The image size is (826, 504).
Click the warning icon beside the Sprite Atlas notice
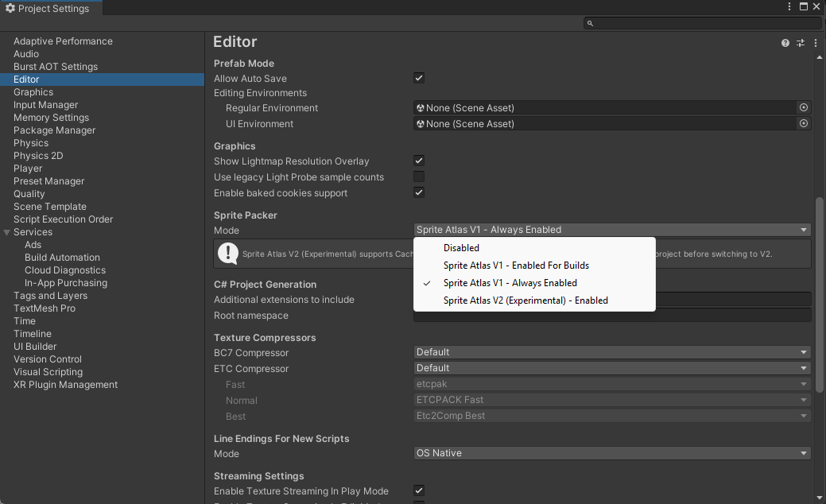tap(227, 254)
